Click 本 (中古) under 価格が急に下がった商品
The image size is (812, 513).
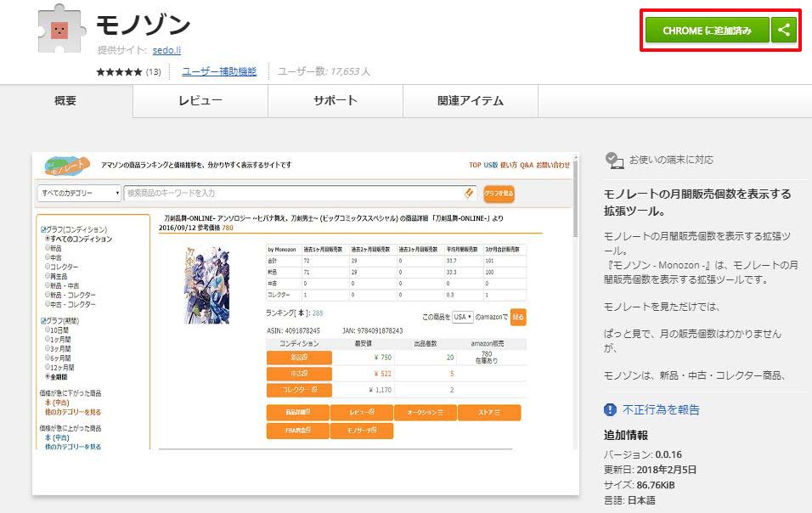coord(57,403)
